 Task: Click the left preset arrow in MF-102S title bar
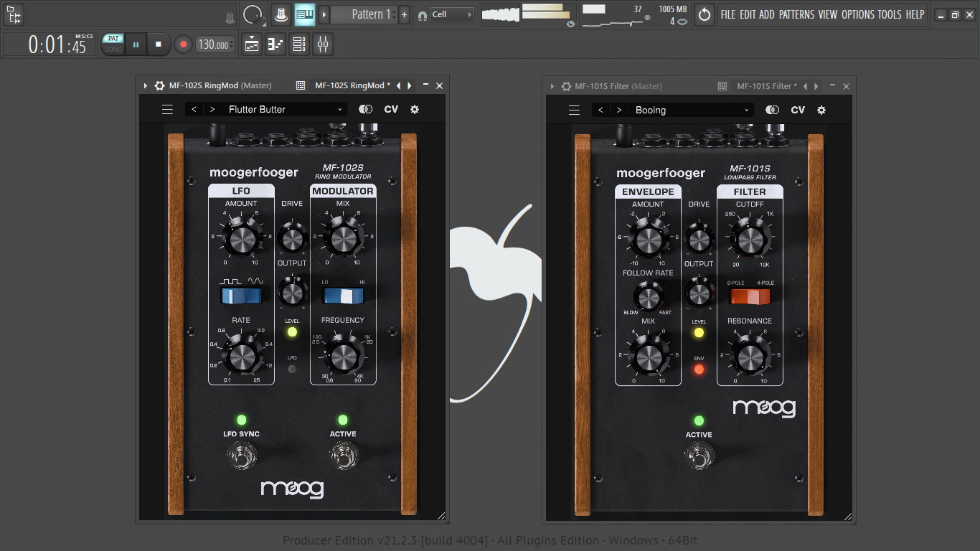click(399, 85)
